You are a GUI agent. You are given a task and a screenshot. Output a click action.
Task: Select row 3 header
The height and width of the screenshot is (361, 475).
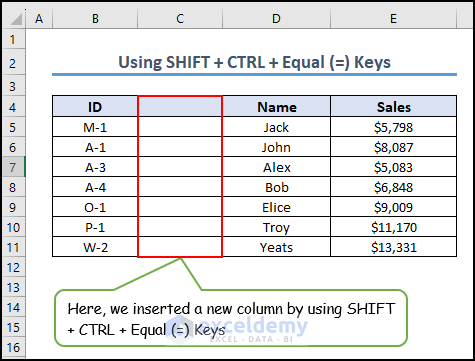click(13, 86)
